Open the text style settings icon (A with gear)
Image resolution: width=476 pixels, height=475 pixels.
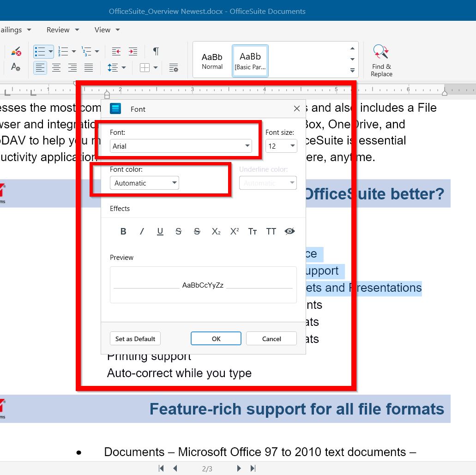pos(16,67)
